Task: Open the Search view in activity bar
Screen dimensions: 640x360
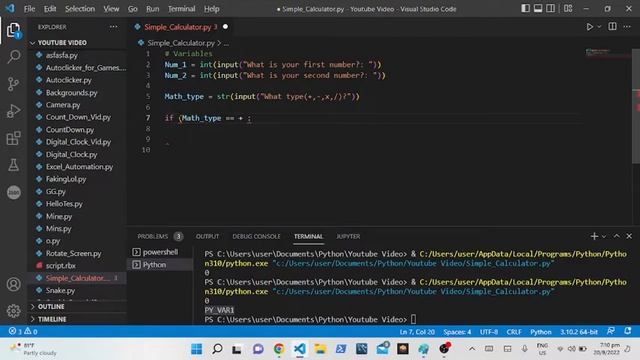Action: pos(13,56)
